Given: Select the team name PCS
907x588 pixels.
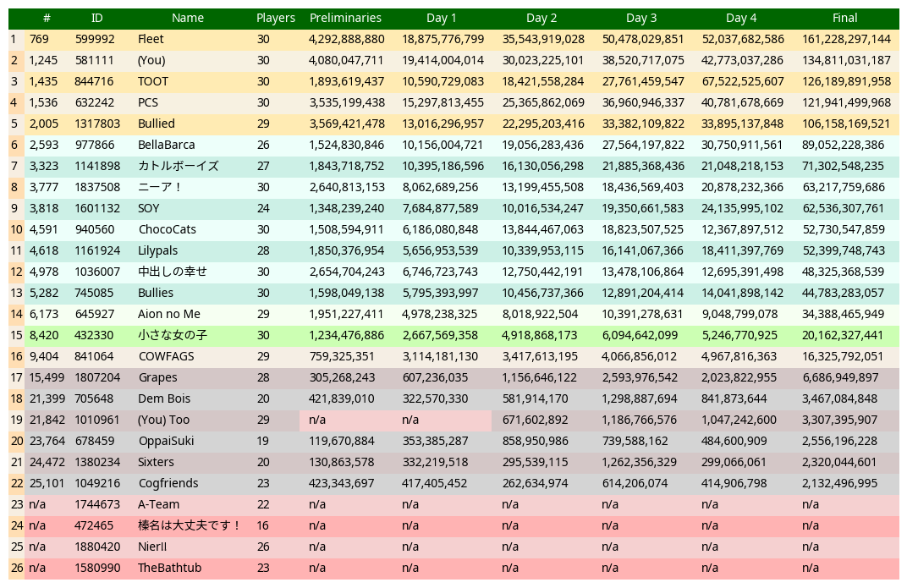Looking at the screenshot, I should coord(147,103).
